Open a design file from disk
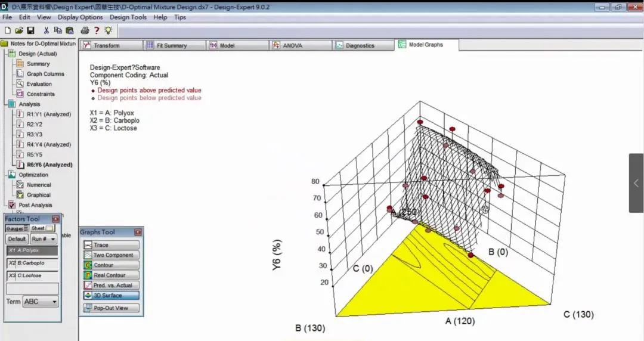Viewport: 644px width, 341px height. [x=19, y=30]
